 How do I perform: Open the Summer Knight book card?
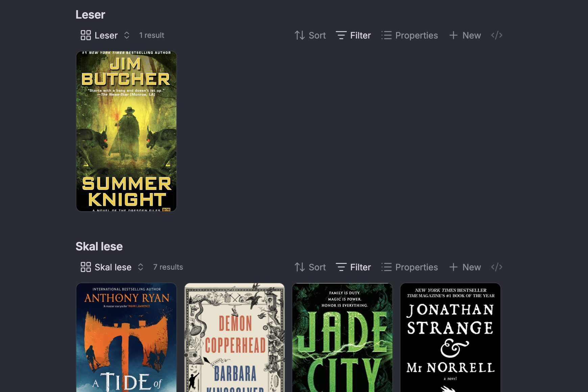click(x=126, y=131)
